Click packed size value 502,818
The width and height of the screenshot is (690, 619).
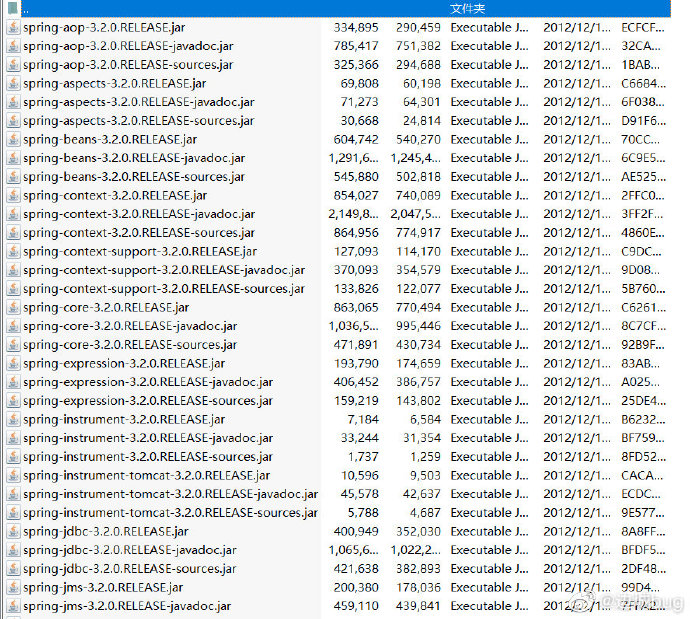(x=418, y=176)
